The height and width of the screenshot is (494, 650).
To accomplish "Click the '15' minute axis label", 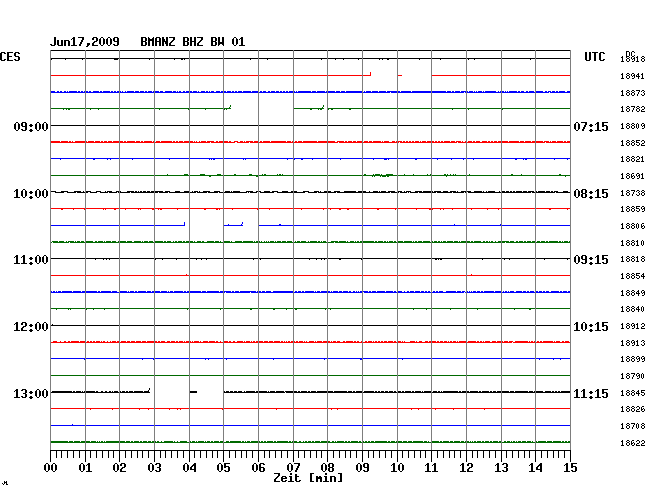I will pyautogui.click(x=570, y=468).
